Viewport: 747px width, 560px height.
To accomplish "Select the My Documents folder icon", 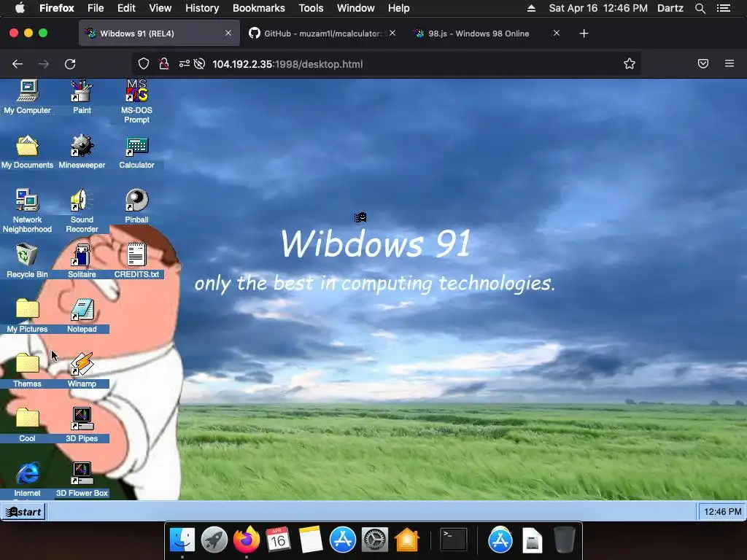I will point(27,152).
